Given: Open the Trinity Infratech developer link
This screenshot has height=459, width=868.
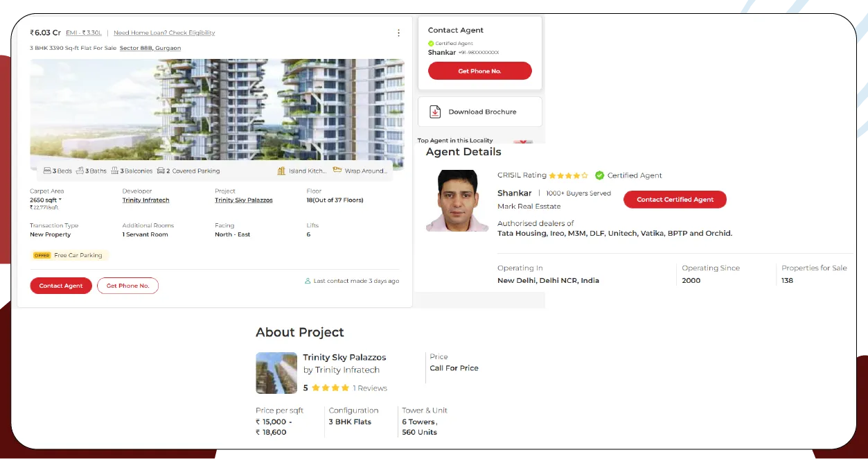Looking at the screenshot, I should pyautogui.click(x=145, y=200).
